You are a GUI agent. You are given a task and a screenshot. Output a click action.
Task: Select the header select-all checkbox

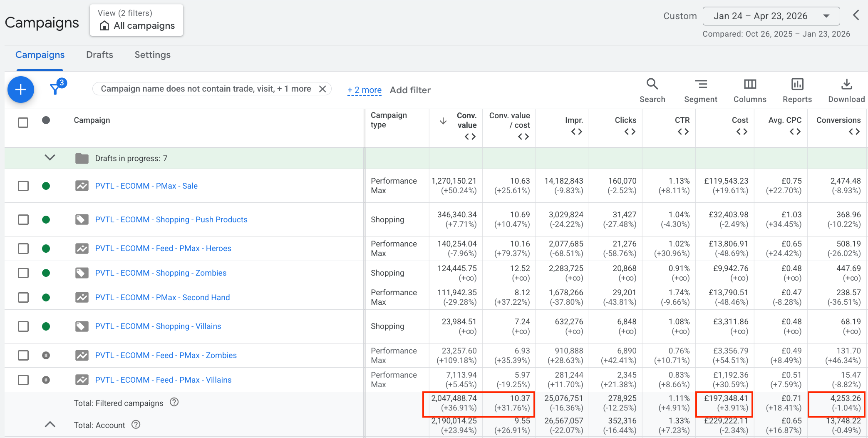[23, 122]
